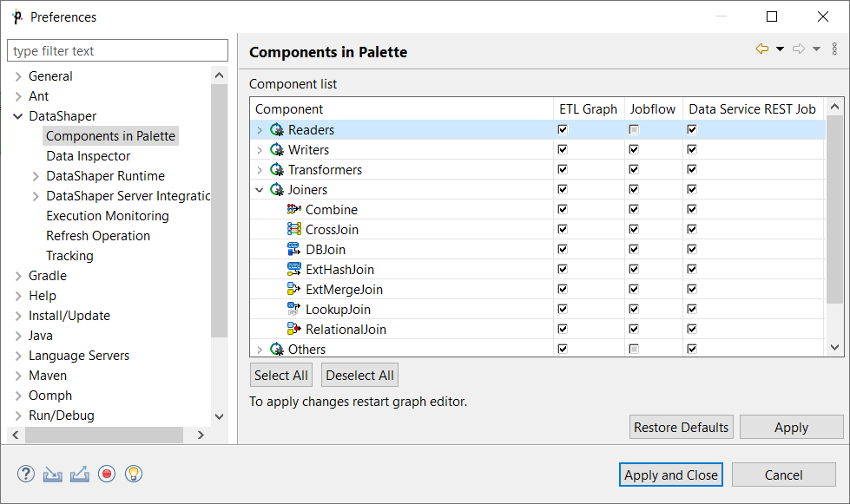Viewport: 850px width, 504px height.
Task: Click the export preferences icon
Action: (x=80, y=474)
